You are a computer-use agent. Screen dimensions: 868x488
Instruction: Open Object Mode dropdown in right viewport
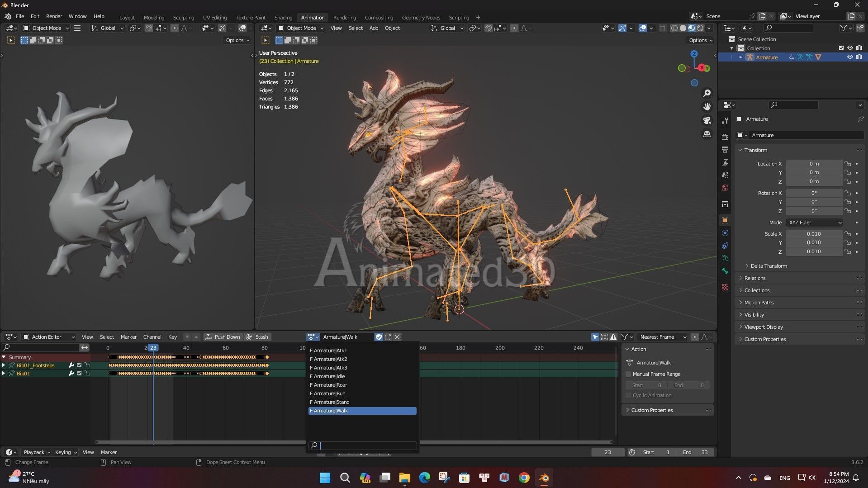point(300,28)
